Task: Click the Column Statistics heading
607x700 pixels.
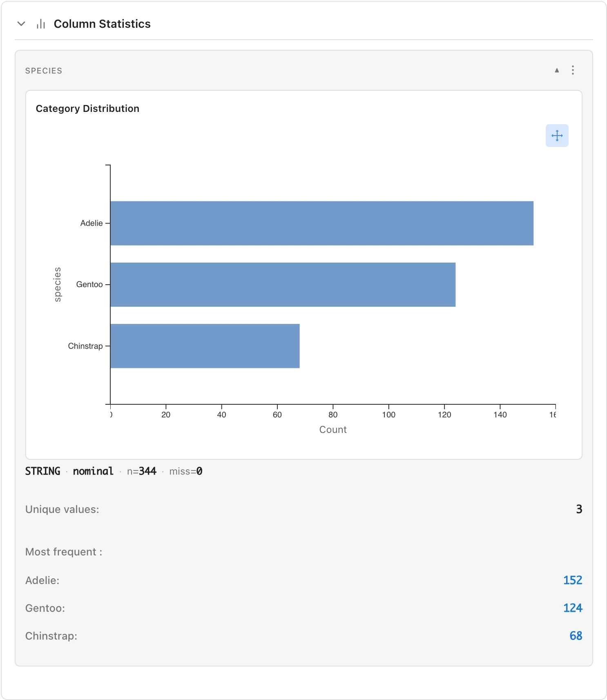Action: pos(102,24)
